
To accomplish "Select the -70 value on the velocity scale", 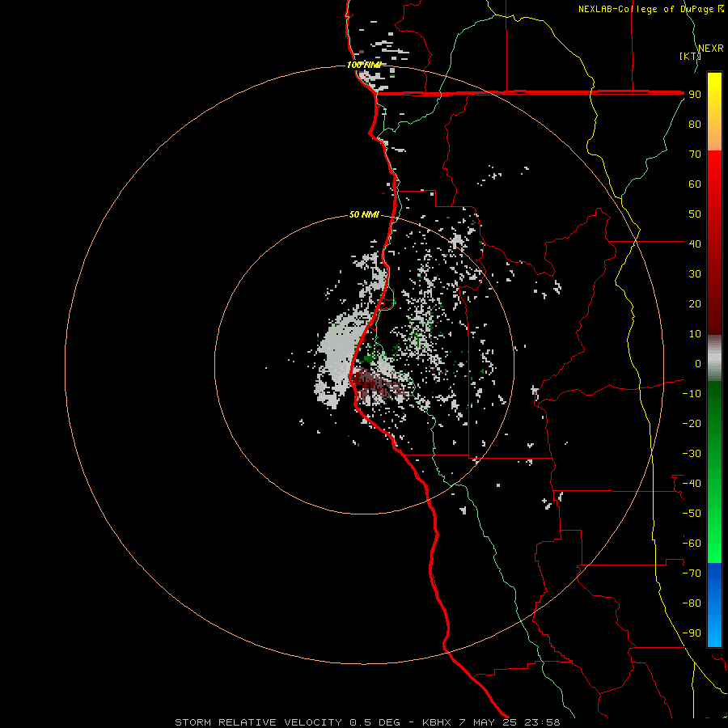I will [692, 574].
